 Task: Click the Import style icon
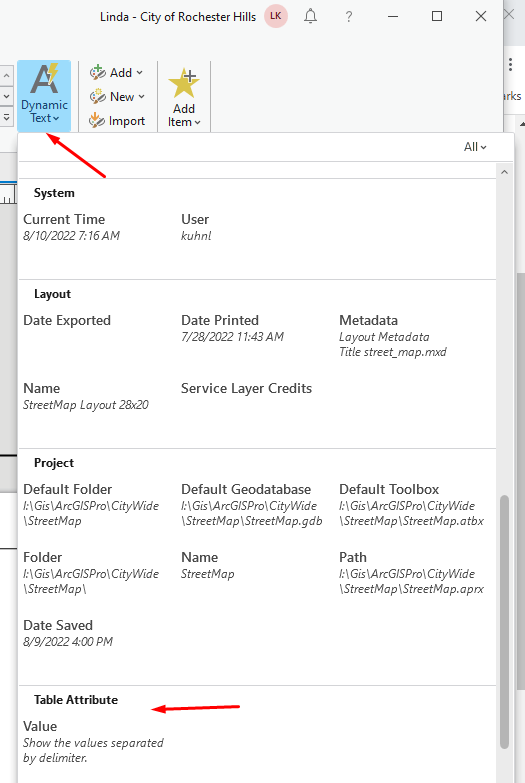96,120
